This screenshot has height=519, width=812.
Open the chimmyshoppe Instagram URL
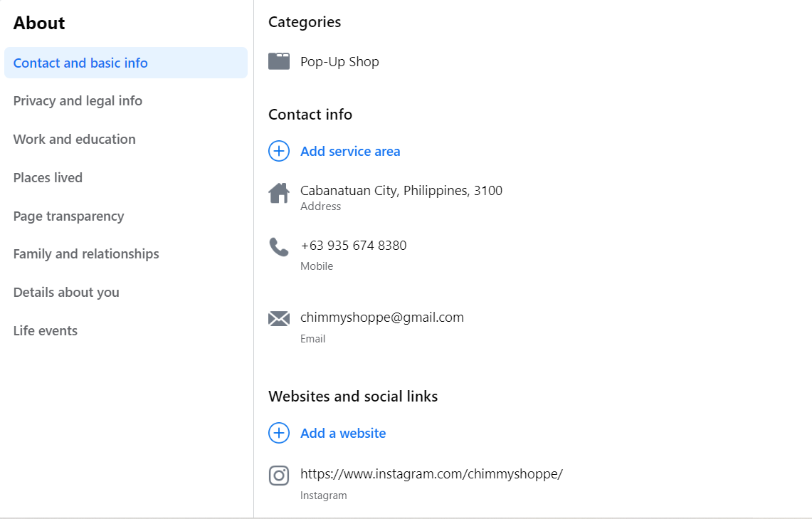pyautogui.click(x=431, y=474)
